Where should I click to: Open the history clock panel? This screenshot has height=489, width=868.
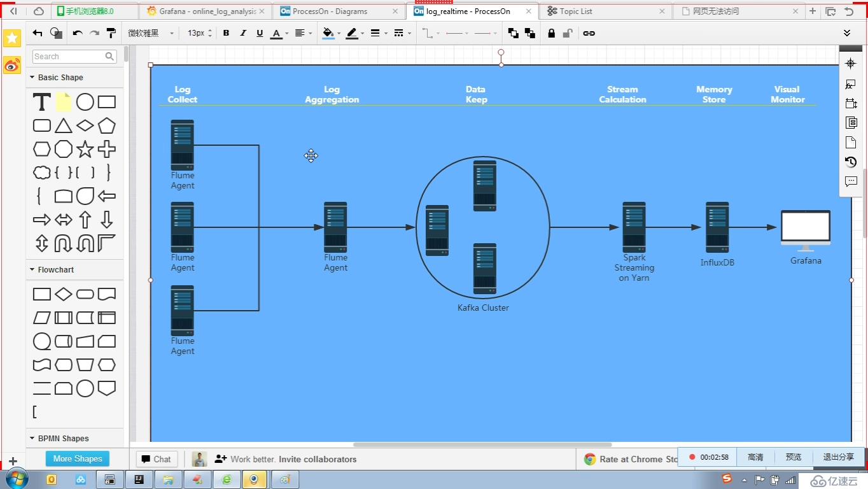851,162
